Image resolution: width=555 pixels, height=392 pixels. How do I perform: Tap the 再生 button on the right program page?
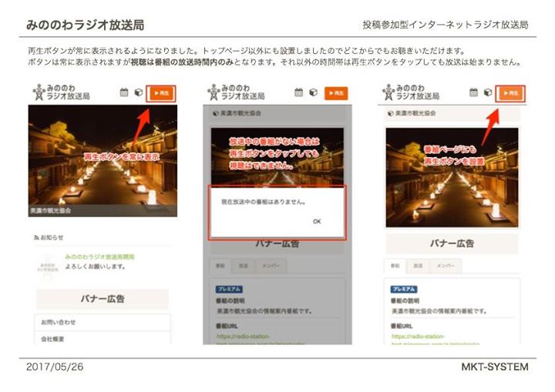510,93
